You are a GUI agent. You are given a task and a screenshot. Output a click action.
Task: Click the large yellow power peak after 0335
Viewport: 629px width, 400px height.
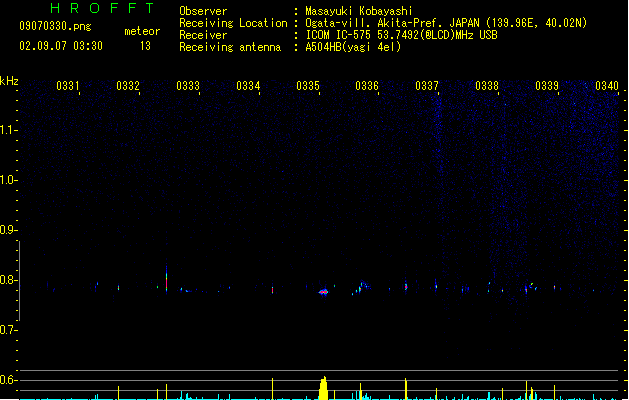(x=323, y=388)
